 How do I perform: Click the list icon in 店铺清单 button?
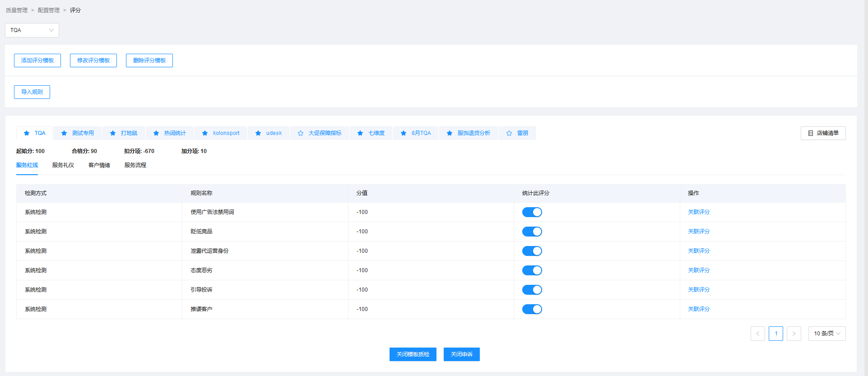[811, 133]
